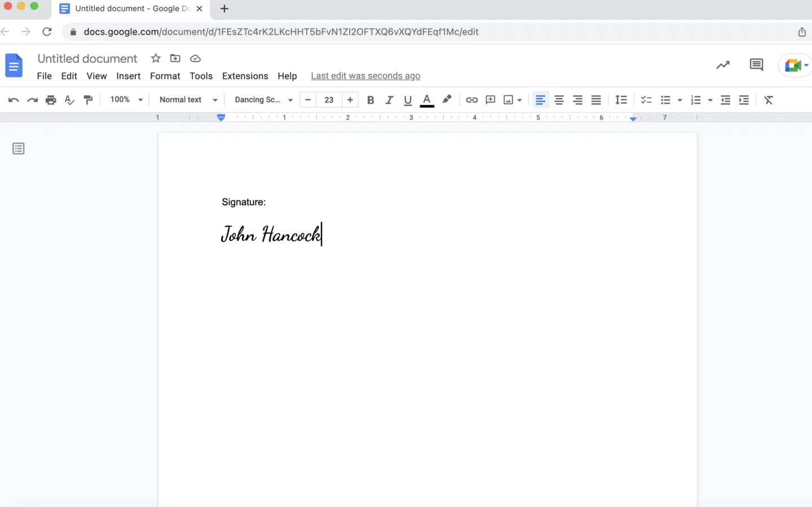812x507 pixels.
Task: Share the page from address bar
Action: pyautogui.click(x=802, y=32)
